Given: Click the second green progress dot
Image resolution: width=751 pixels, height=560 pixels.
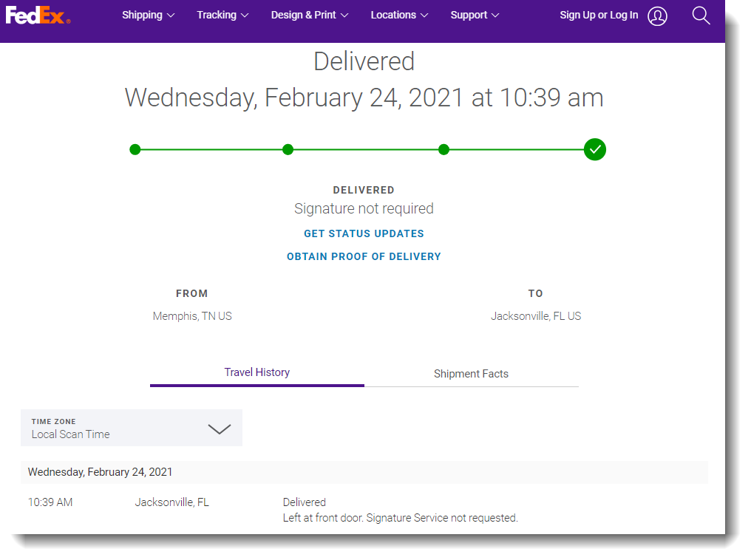Looking at the screenshot, I should tap(288, 149).
